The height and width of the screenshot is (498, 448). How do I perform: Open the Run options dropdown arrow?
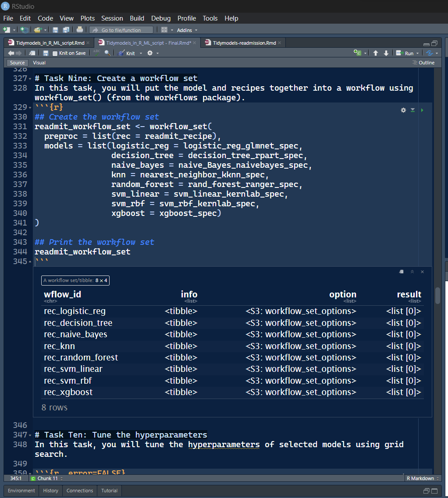coord(417,53)
